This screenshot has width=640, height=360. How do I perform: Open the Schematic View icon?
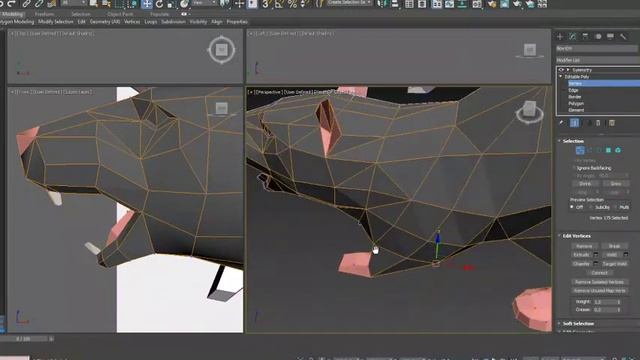[x=462, y=4]
